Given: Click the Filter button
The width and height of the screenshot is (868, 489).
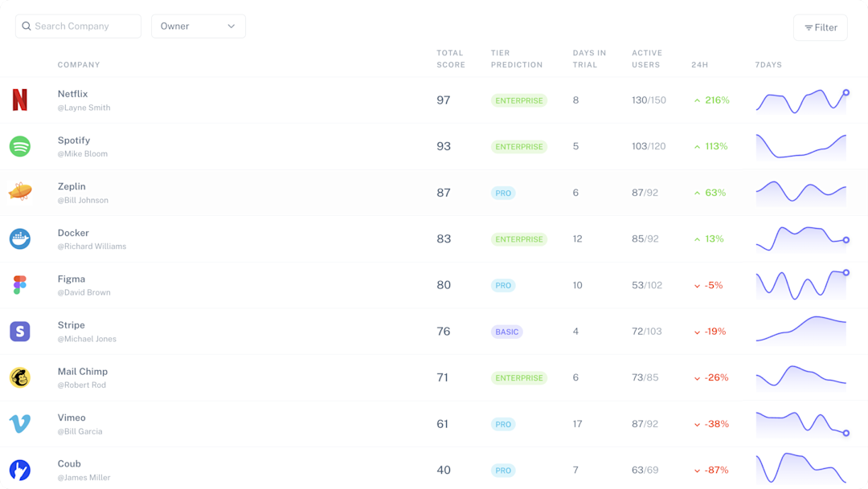Looking at the screenshot, I should [821, 27].
